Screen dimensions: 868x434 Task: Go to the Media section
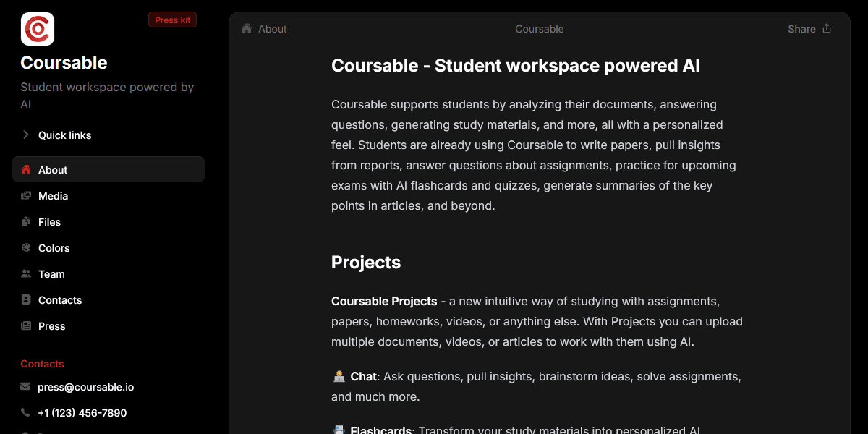53,196
